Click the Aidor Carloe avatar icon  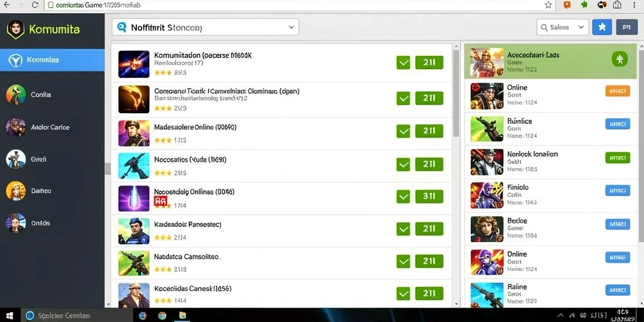[x=16, y=127]
